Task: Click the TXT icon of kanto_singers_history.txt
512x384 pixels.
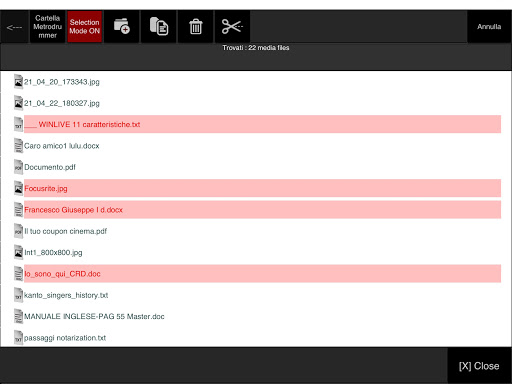Action: tap(18, 295)
